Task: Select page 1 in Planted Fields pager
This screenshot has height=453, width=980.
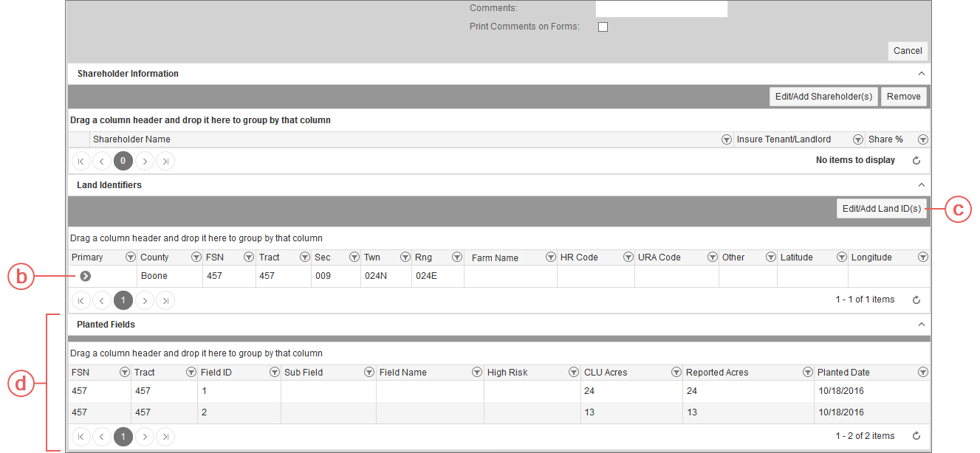Action: click(x=123, y=437)
